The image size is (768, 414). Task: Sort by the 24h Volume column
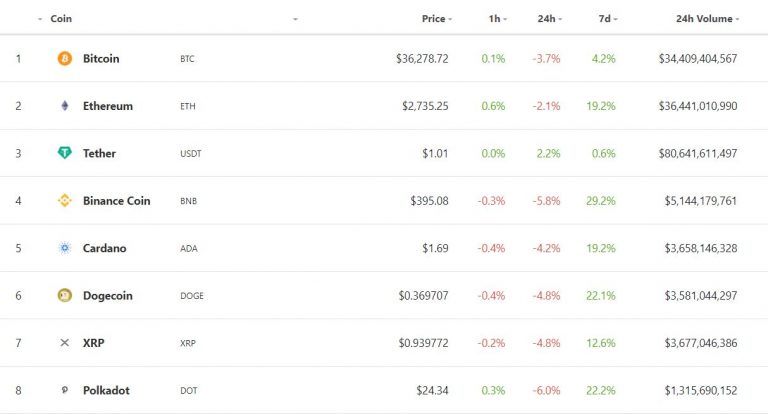click(704, 19)
